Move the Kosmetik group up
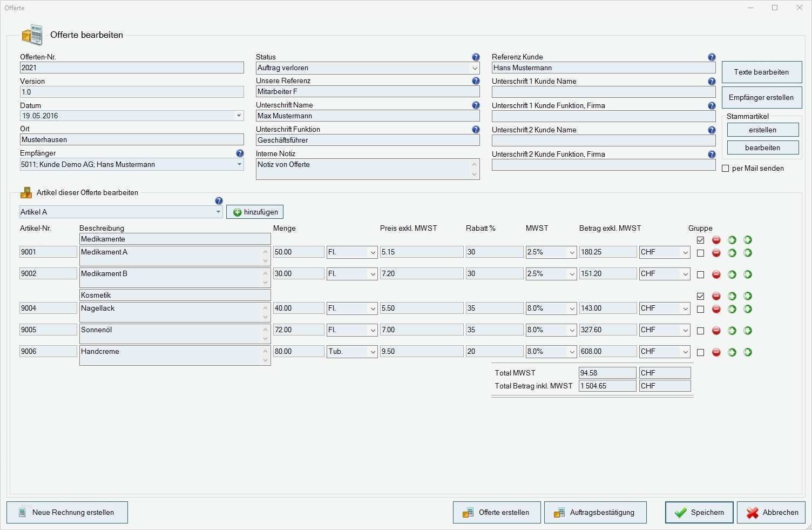Image resolution: width=812 pixels, height=530 pixels. click(x=732, y=296)
